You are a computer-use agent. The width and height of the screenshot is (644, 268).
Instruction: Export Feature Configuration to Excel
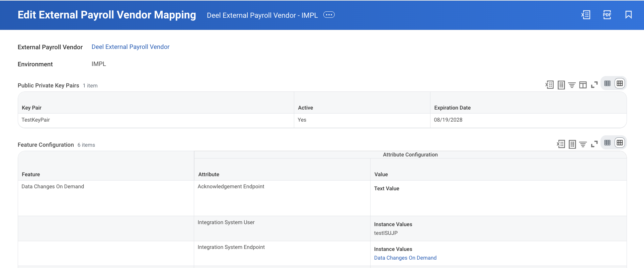pyautogui.click(x=561, y=144)
